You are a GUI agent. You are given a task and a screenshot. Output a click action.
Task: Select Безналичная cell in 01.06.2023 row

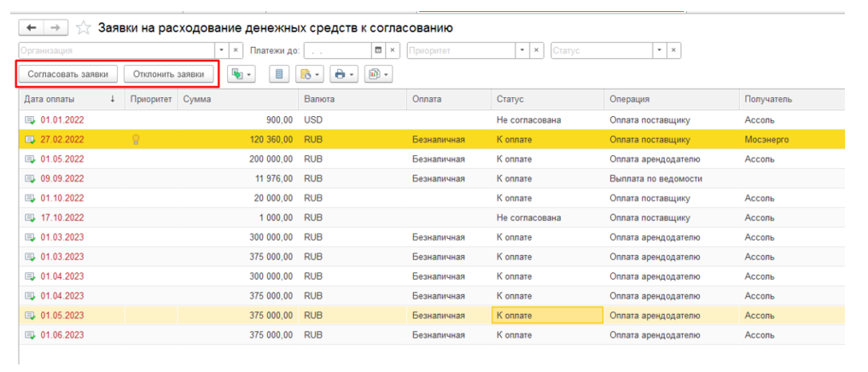(448, 335)
